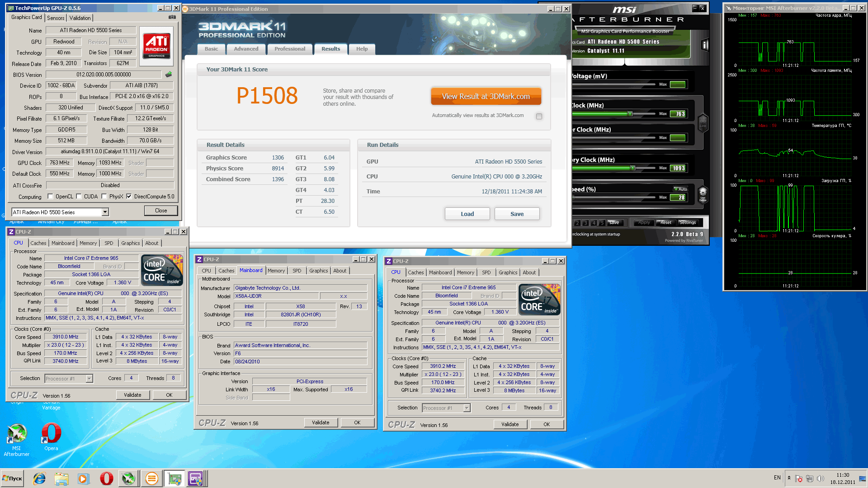This screenshot has width=868, height=488.
Task: Click the orange 3DMark 11 taskbar button
Action: (151, 479)
